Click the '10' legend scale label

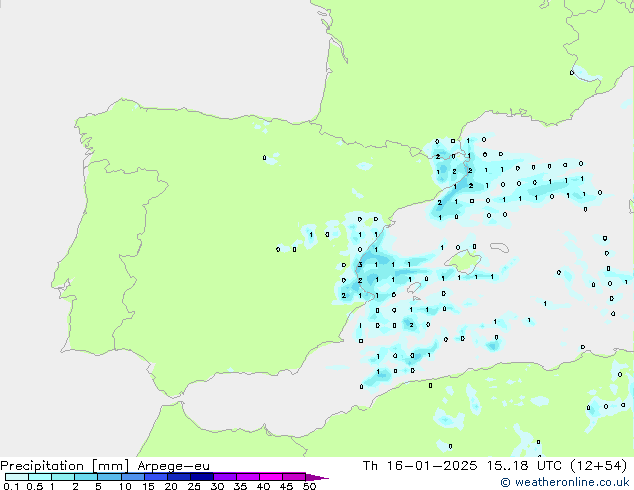(x=125, y=486)
